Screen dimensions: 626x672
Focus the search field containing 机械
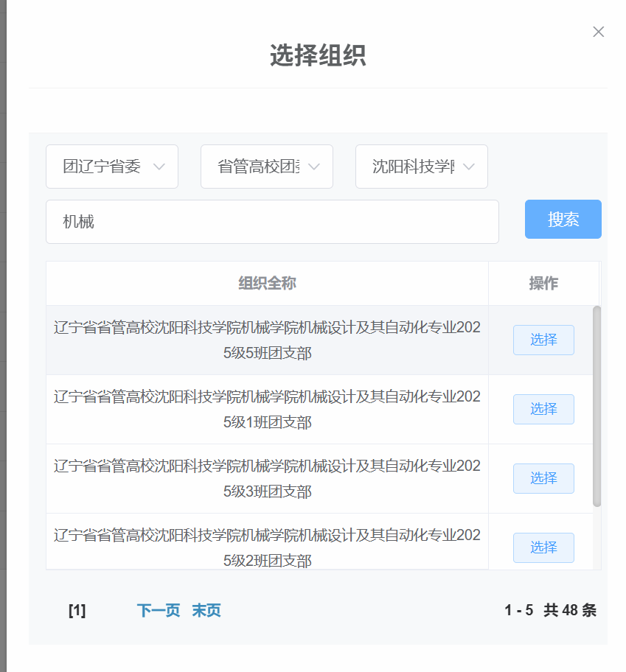pos(272,222)
